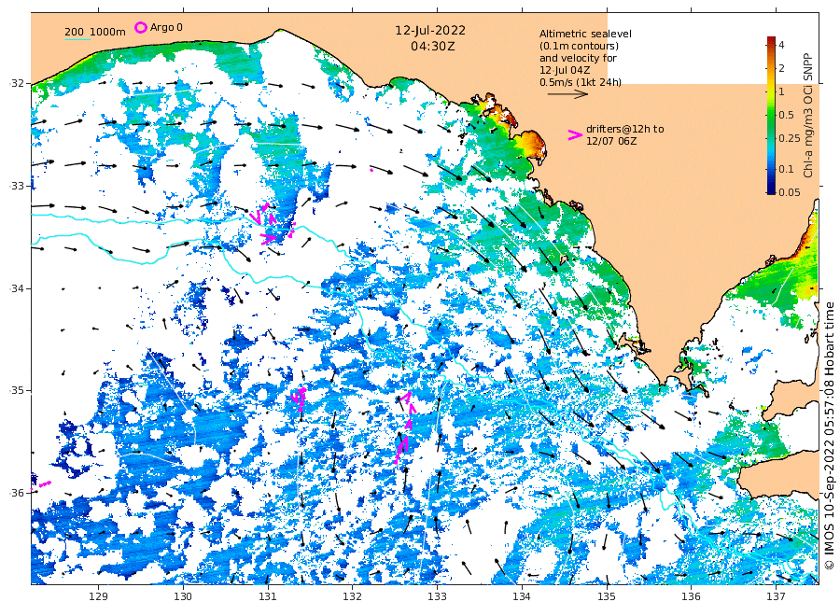Click the colorbar tick value 2
The image size is (840, 616).
click(781, 68)
